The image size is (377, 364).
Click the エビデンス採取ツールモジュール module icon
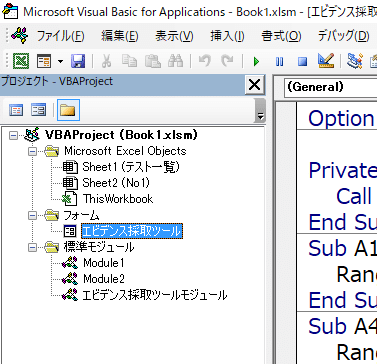(x=70, y=295)
